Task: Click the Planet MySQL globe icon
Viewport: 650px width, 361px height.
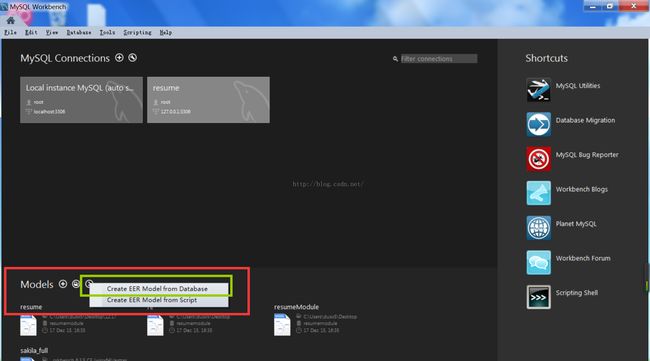Action: 538,228
